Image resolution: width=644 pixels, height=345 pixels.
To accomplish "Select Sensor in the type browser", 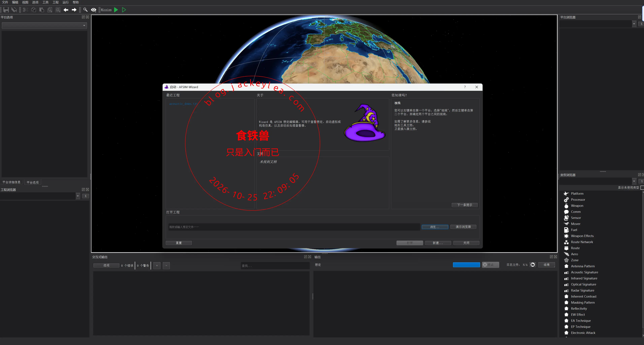I will point(576,218).
